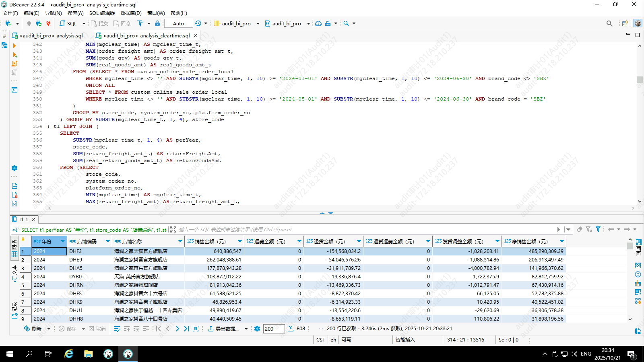Open the transaction log clock icon

[x=198, y=23]
